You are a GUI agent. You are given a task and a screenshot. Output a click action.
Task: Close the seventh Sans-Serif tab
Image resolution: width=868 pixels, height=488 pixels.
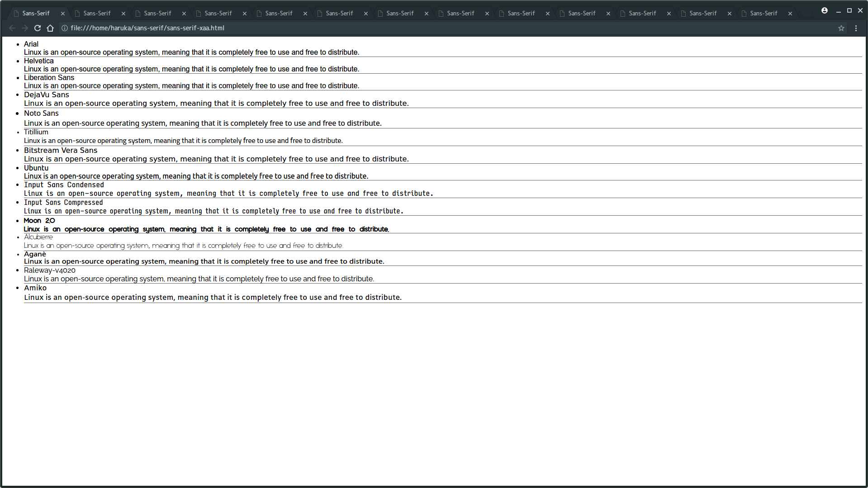[427, 14]
